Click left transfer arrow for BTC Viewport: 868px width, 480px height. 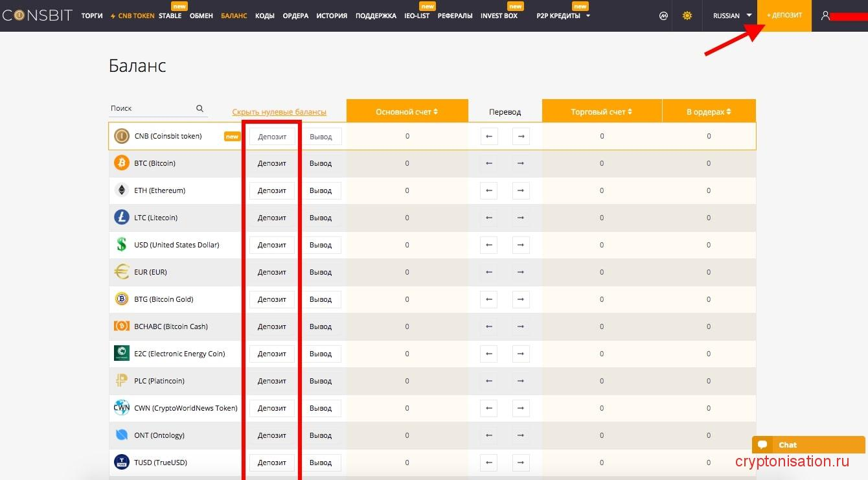coord(489,163)
